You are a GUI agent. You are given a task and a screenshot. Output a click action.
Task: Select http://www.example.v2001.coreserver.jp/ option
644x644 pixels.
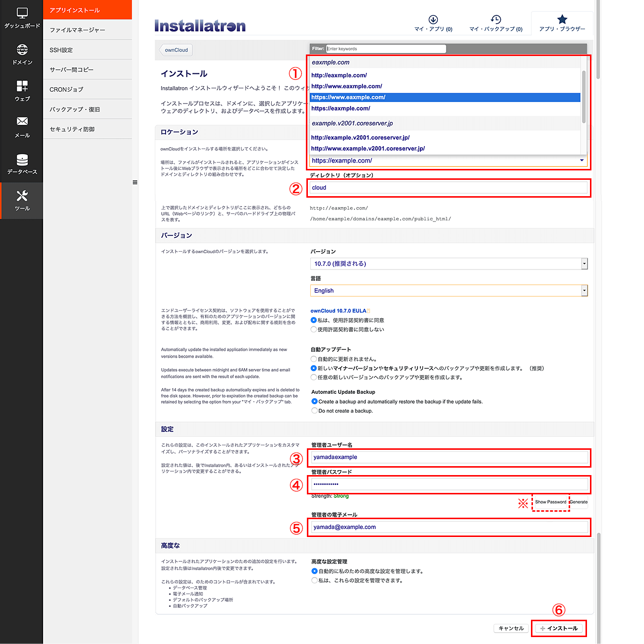(x=445, y=149)
